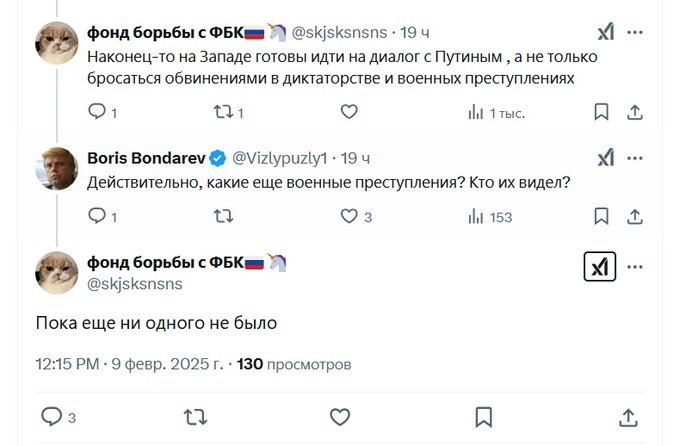Repost Boris Bondarev's reply
Image resolution: width=680 pixels, height=446 pixels.
224,216
